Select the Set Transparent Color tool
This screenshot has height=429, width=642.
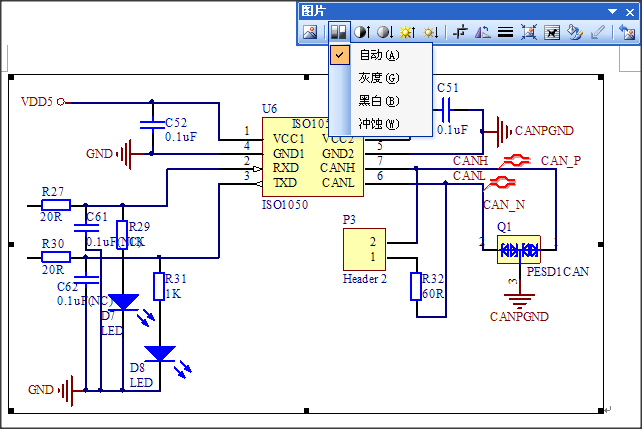[598, 32]
